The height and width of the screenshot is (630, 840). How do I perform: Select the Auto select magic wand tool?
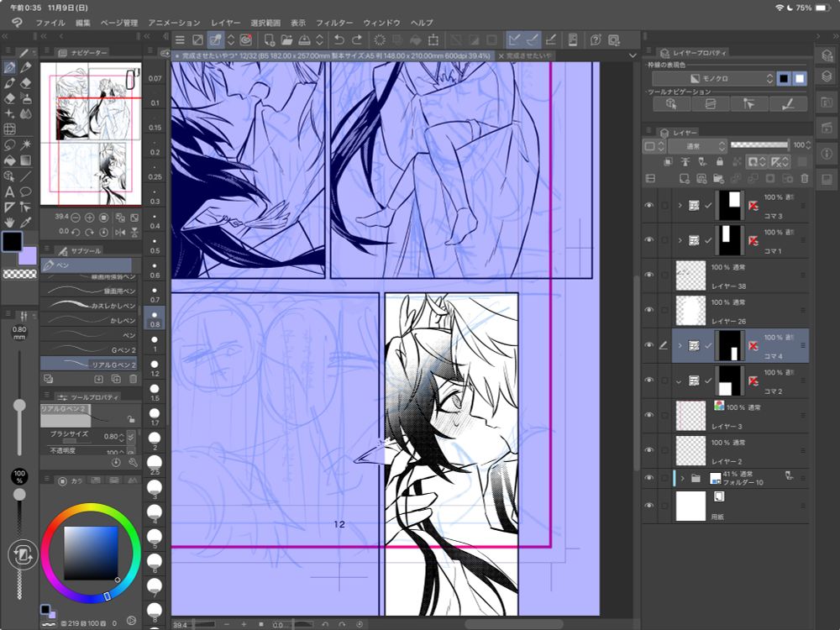25,144
